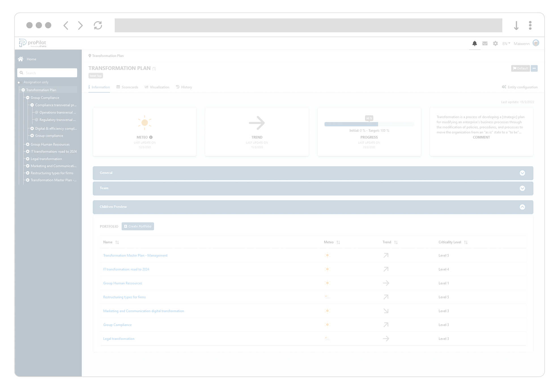Sort by Criticality Level column
559x392 pixels.
point(466,242)
